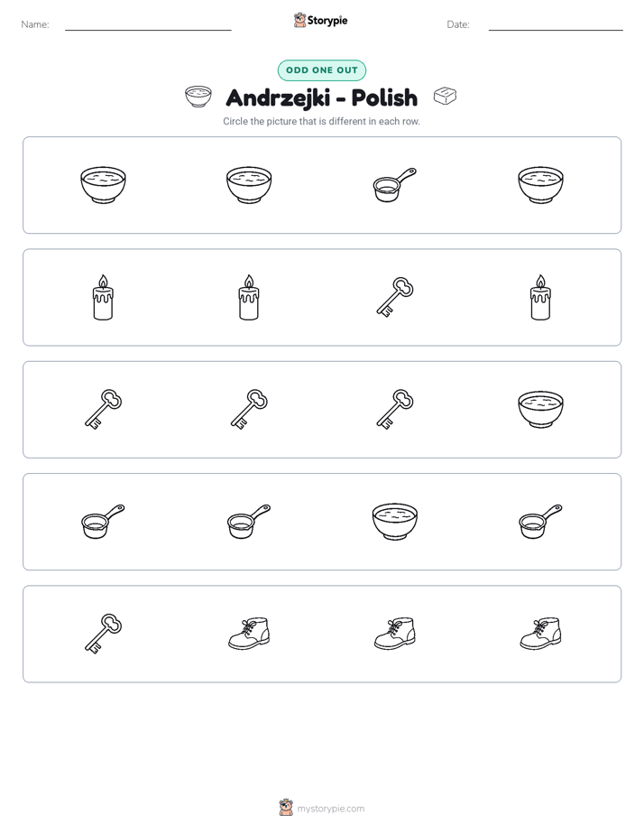644x834 pixels.
Task: Circle the key in the boots row
Action: point(103,634)
